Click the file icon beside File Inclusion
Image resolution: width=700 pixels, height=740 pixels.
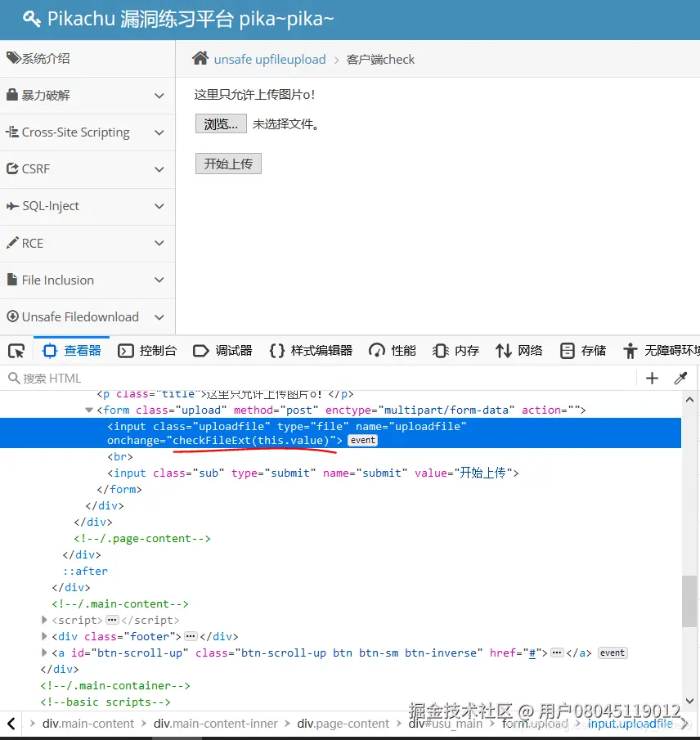coord(12,280)
